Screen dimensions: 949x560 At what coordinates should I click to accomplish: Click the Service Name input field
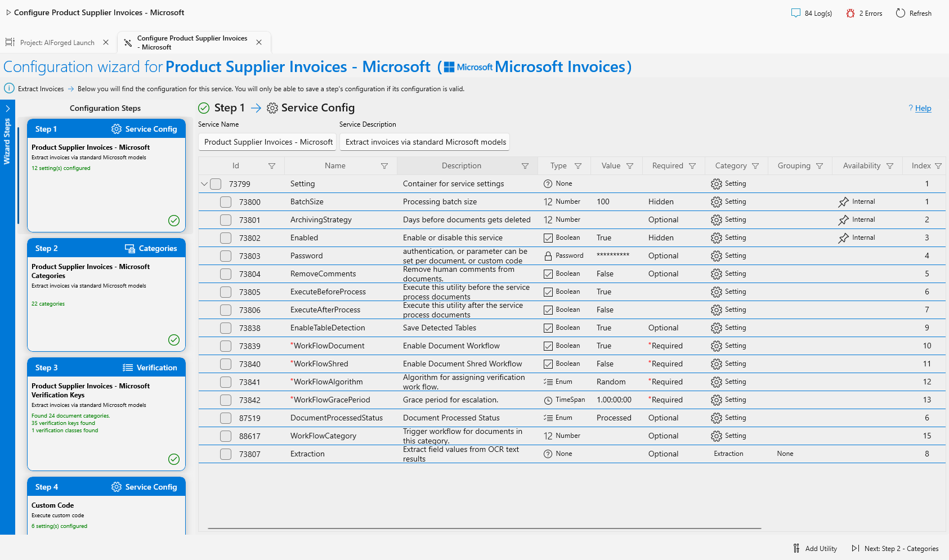[268, 142]
